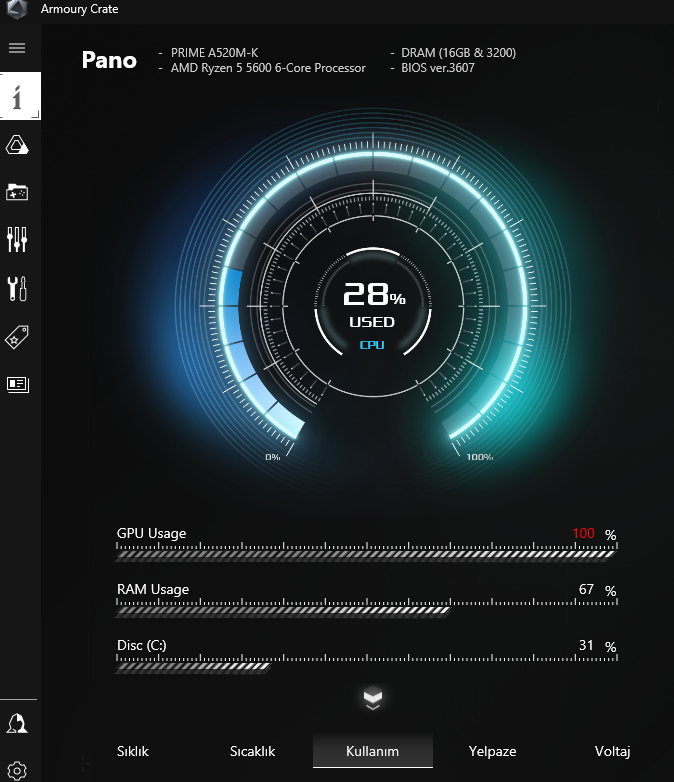Click the Disc (C:) usage bar
The image size is (674, 782).
click(367, 666)
